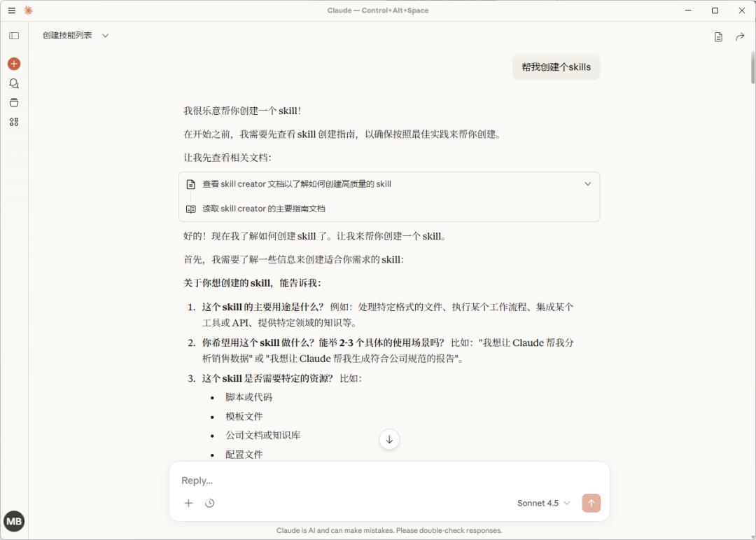Open the document icon at top right
The height and width of the screenshot is (540, 756).
coord(718,37)
